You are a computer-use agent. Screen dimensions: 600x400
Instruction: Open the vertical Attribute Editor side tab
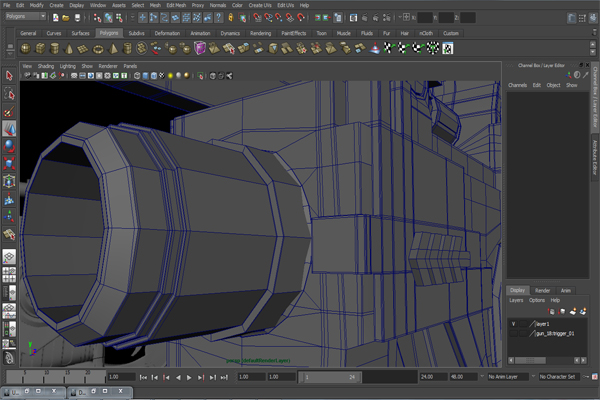pyautogui.click(x=595, y=157)
